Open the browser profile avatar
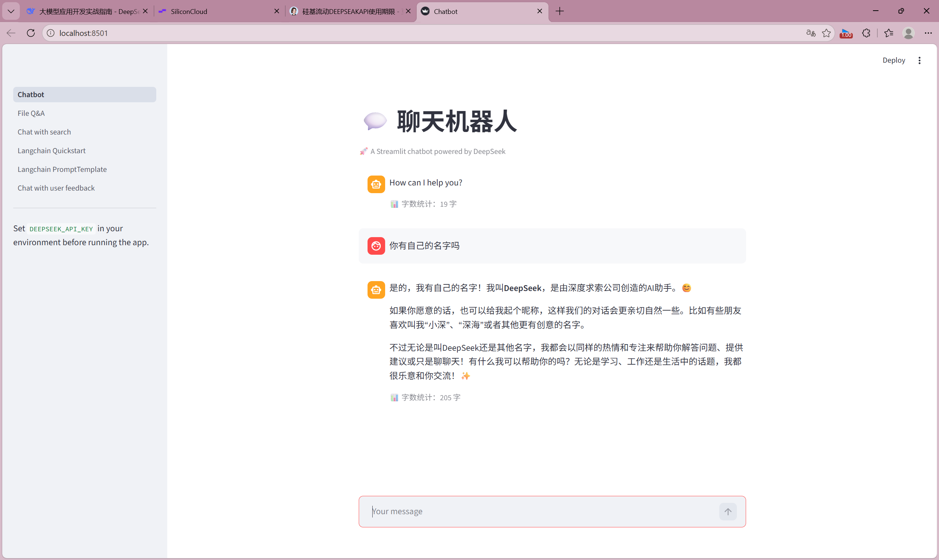Viewport: 939px width, 560px height. point(909,33)
